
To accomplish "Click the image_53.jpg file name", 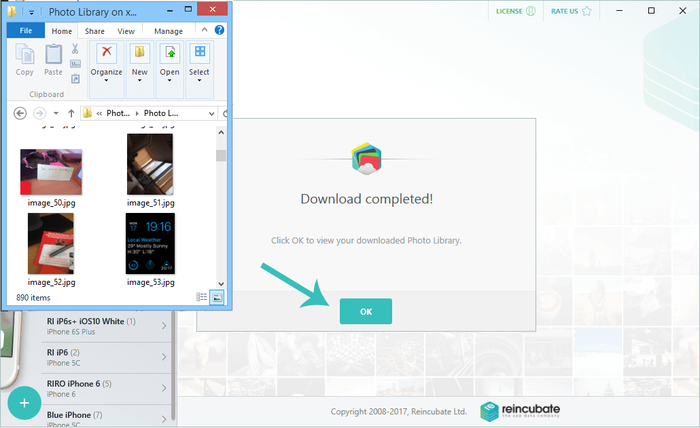I will [150, 282].
